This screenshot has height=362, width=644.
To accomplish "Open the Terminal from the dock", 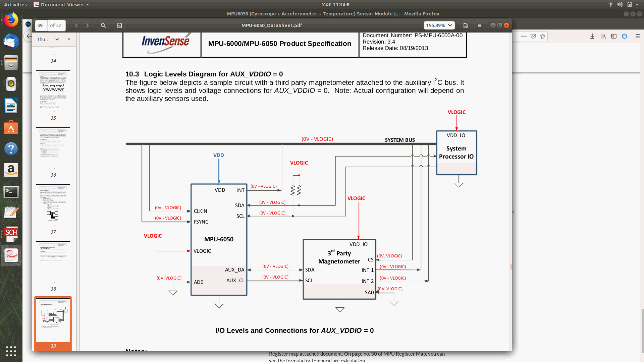I will click(x=11, y=192).
